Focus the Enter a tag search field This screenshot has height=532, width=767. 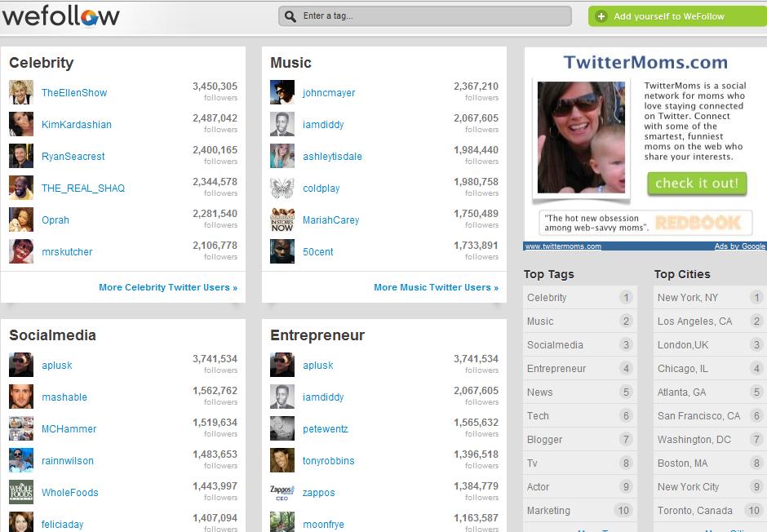point(424,16)
